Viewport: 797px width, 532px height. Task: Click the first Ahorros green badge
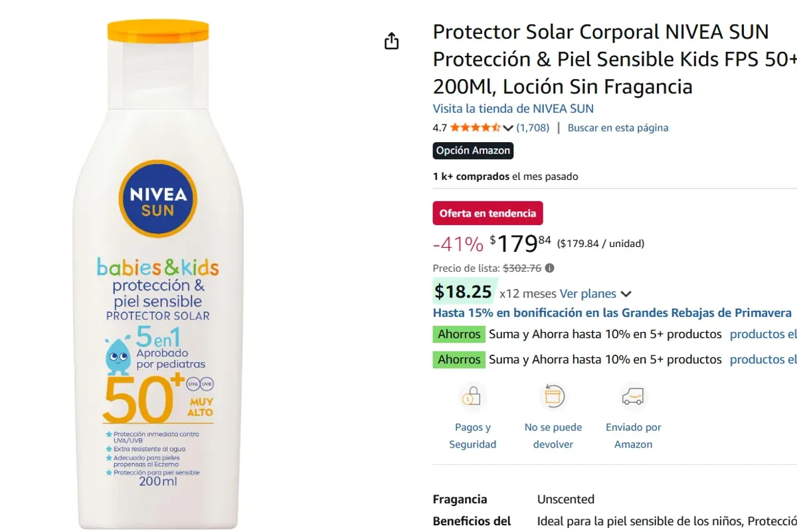[x=458, y=334]
